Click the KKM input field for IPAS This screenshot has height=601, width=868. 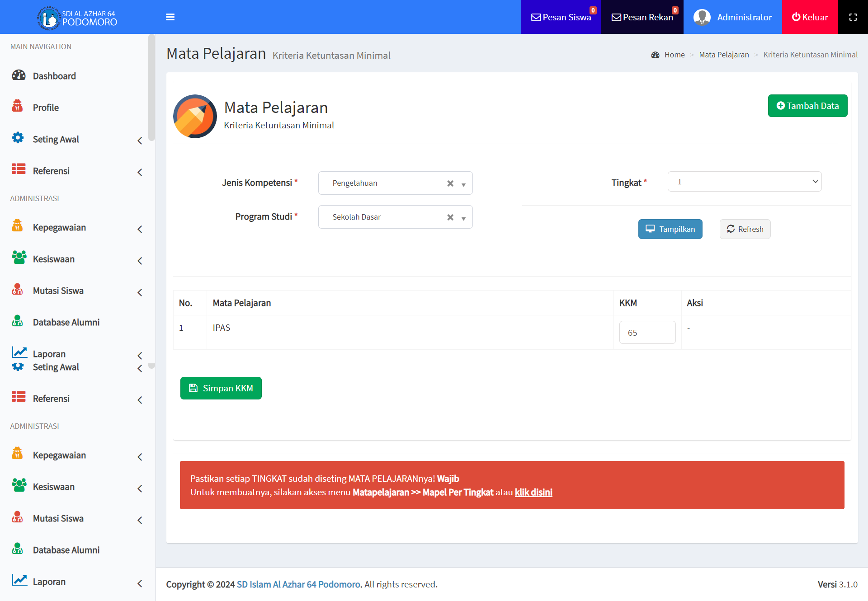[647, 333]
